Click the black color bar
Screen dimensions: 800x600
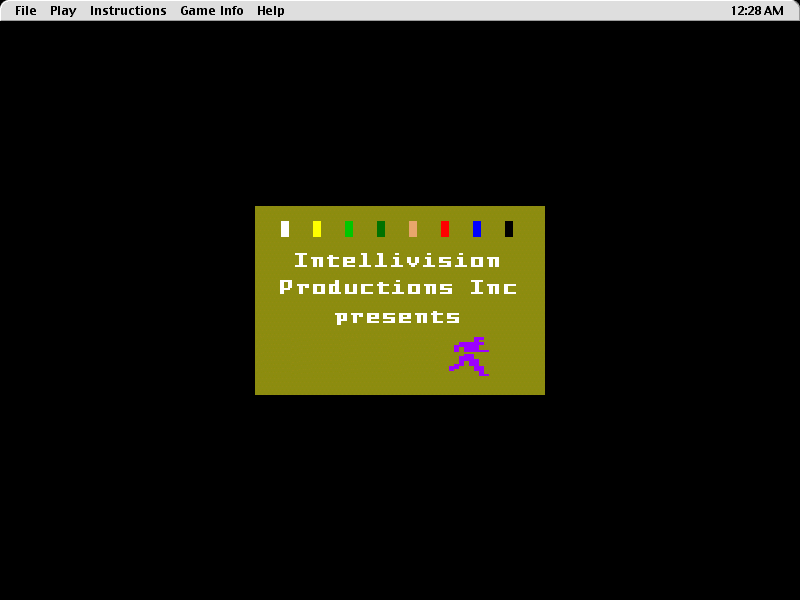pyautogui.click(x=509, y=229)
